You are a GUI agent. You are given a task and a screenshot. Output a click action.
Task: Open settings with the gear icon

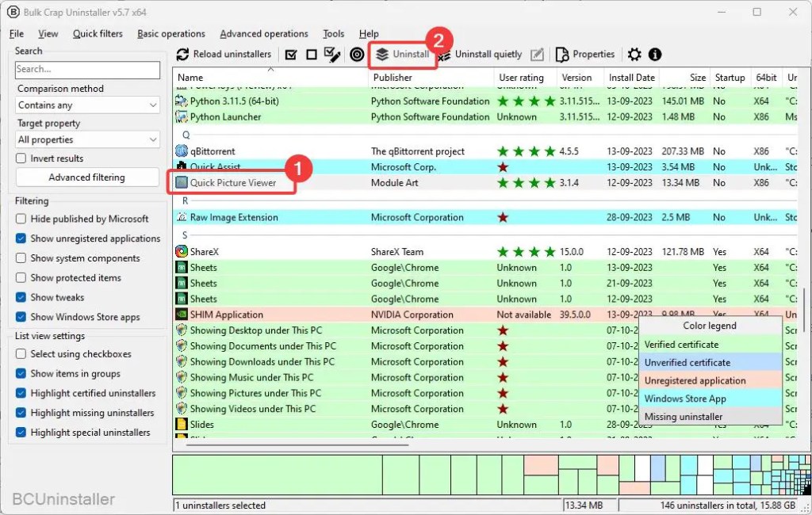click(x=634, y=55)
